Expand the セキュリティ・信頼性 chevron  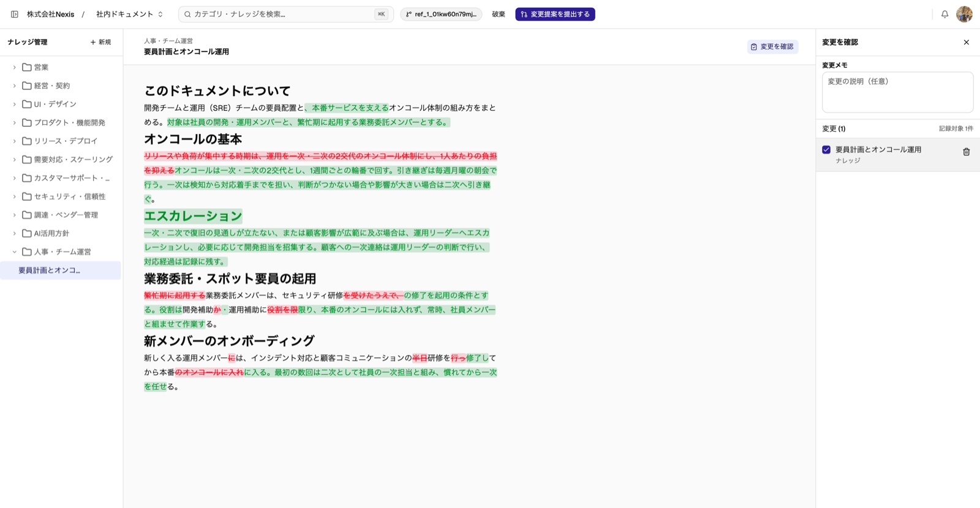[15, 196]
